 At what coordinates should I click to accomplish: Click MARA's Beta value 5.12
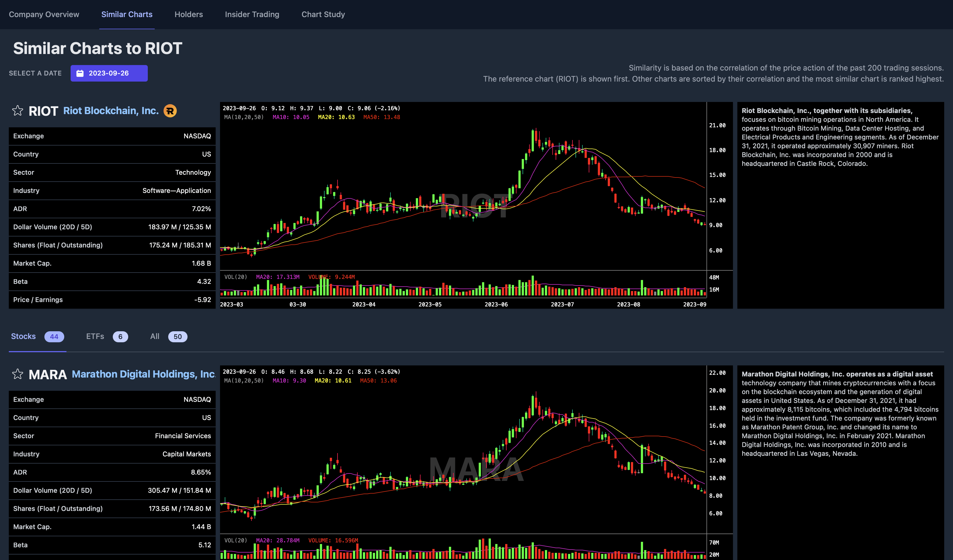[x=205, y=545]
